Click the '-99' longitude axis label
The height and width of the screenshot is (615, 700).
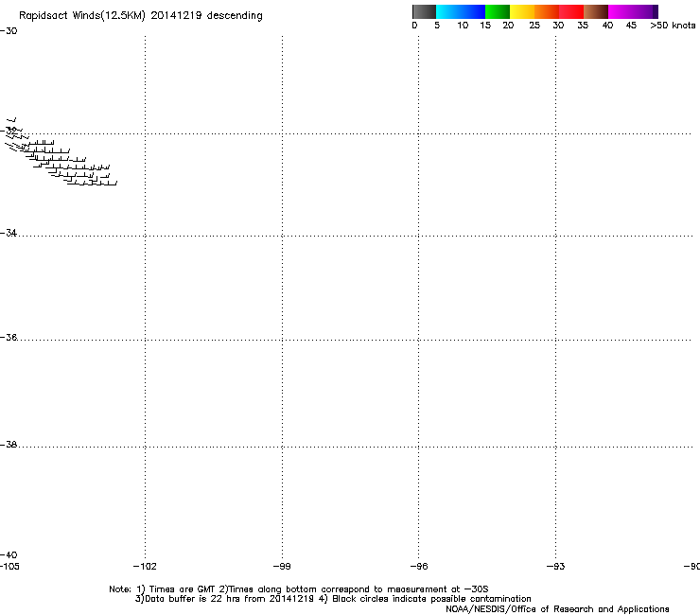282,567
